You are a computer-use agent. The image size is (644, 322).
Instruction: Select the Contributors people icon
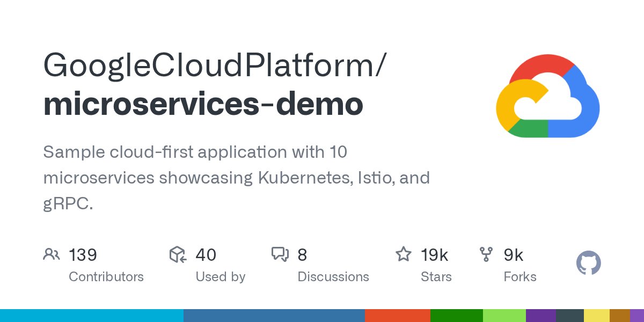(52, 254)
